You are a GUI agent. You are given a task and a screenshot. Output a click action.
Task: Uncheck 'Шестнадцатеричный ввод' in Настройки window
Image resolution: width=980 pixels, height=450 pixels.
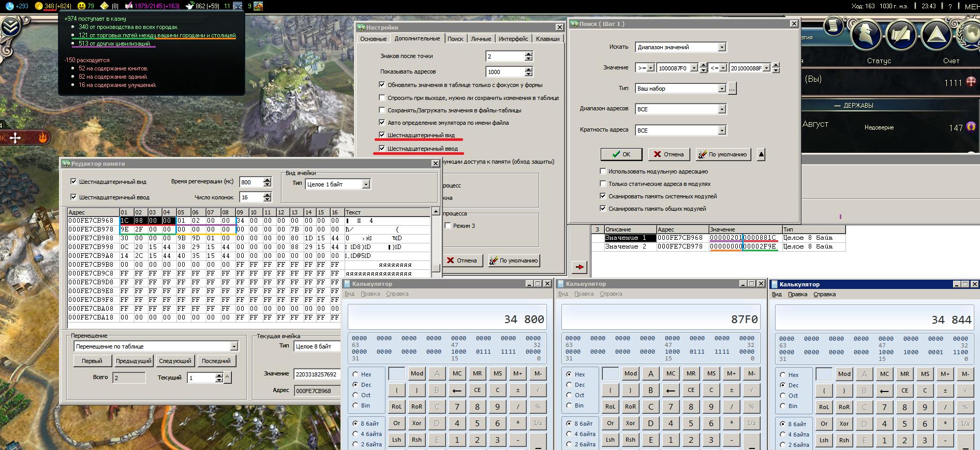click(382, 149)
